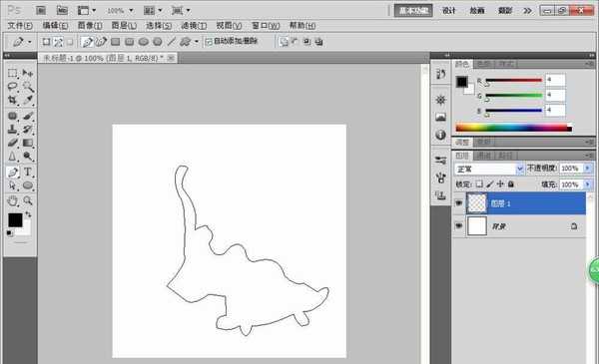The image size is (599, 364).
Task: Launch Bridge from the application bar
Action: coord(41,10)
